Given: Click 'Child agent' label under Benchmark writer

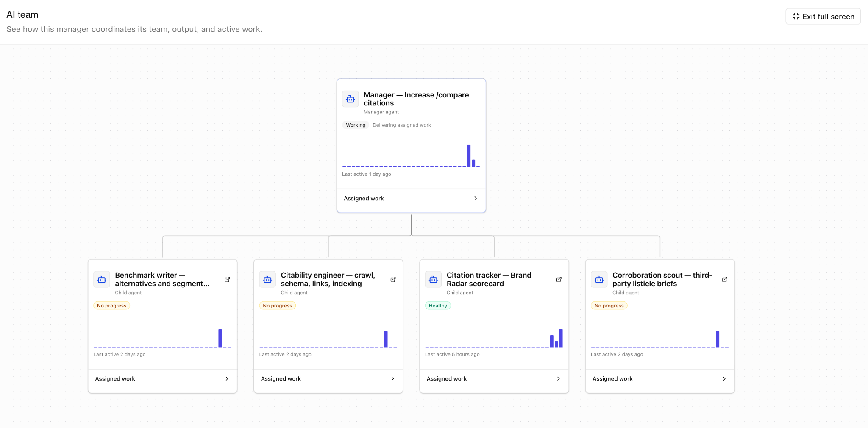Looking at the screenshot, I should 128,293.
